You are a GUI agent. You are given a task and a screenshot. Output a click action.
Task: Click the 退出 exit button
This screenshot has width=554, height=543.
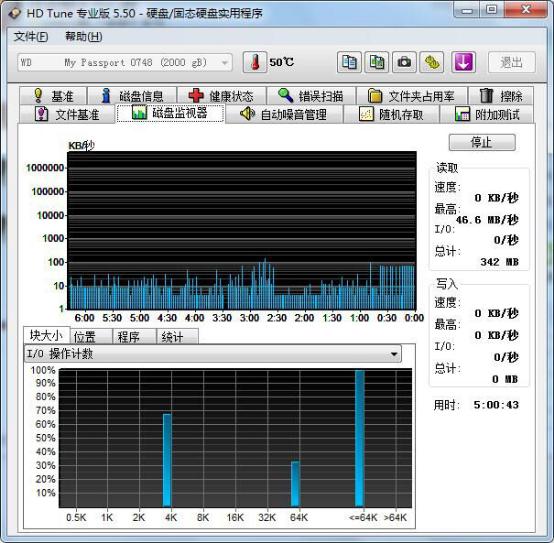(512, 63)
